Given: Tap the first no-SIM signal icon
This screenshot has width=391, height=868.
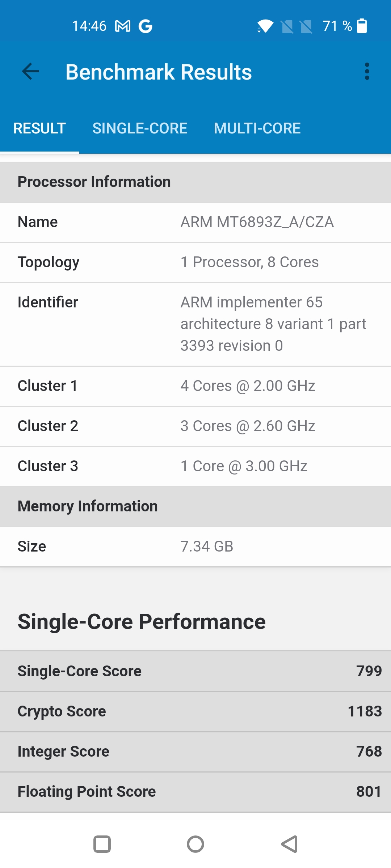Looking at the screenshot, I should [x=287, y=26].
